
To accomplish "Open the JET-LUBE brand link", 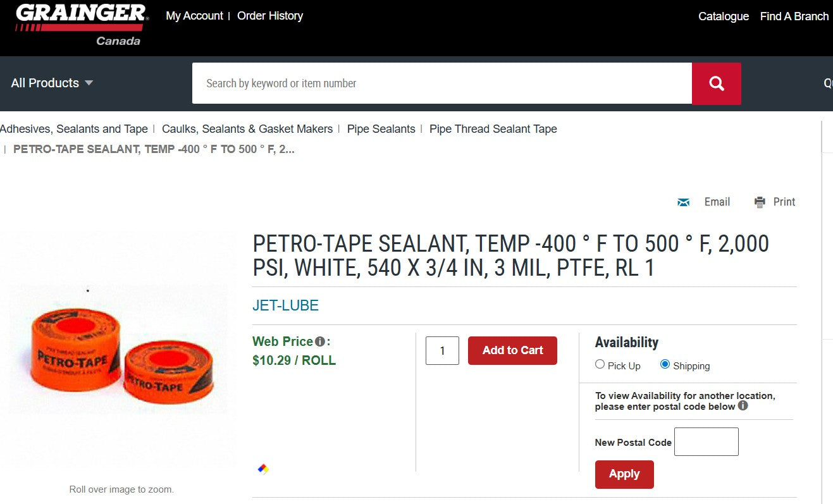I will coord(285,305).
